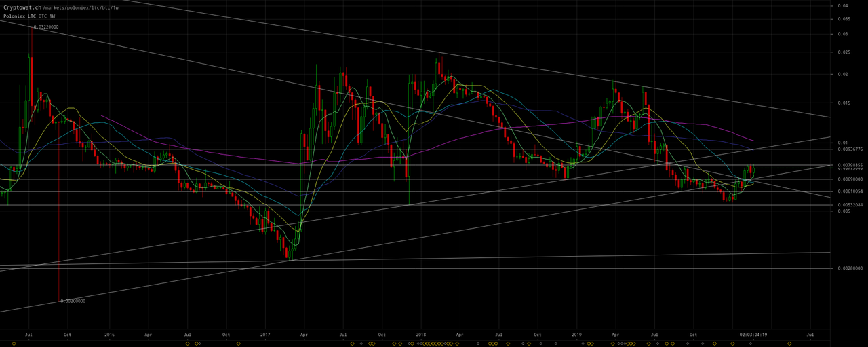Screen dimensions: 868x347
Task: Click the 0.00798855 current price label
Action: point(849,165)
